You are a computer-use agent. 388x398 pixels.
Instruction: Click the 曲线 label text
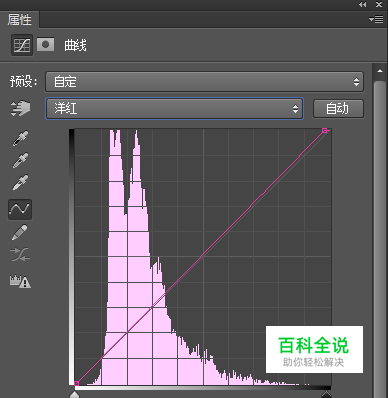point(75,45)
